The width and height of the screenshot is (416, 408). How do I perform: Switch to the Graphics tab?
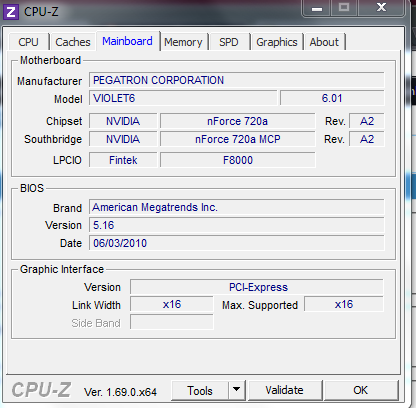tap(277, 42)
